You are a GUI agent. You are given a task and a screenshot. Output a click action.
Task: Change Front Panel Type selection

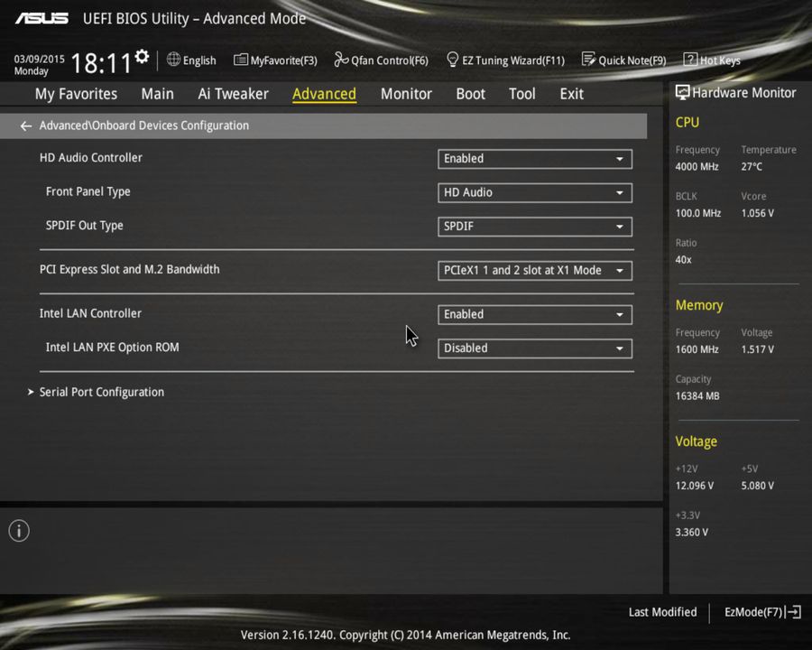click(x=534, y=192)
